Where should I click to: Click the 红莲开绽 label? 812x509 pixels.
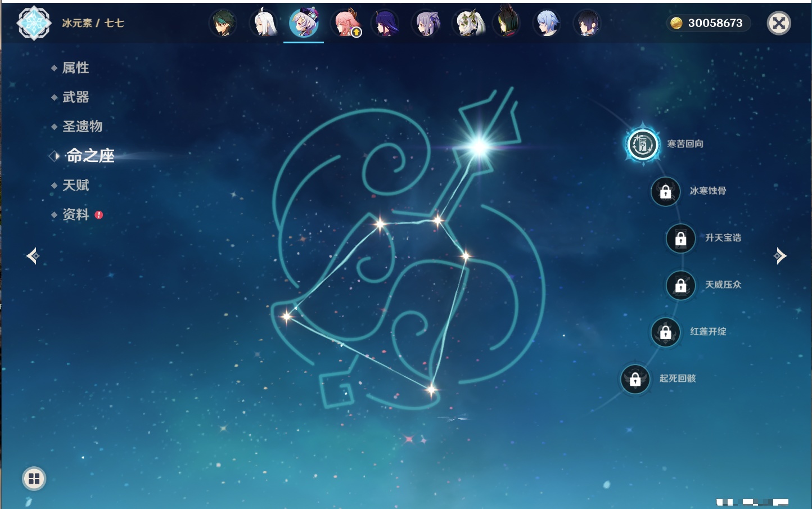point(708,331)
